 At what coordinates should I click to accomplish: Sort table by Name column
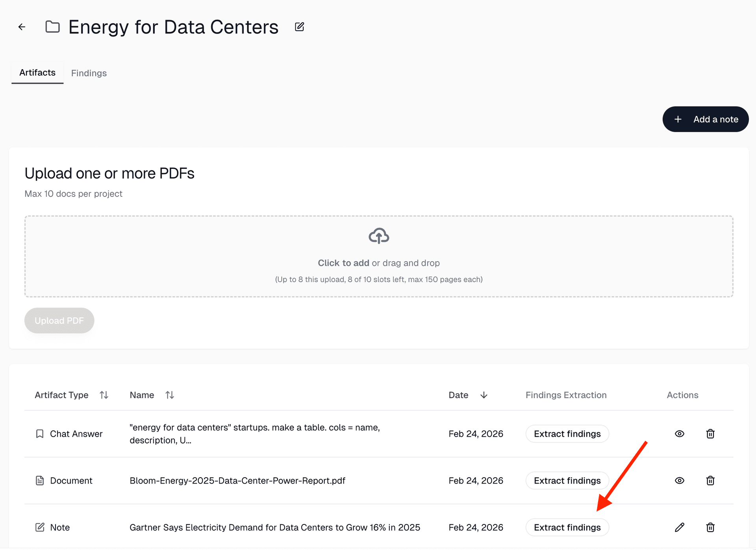170,395
